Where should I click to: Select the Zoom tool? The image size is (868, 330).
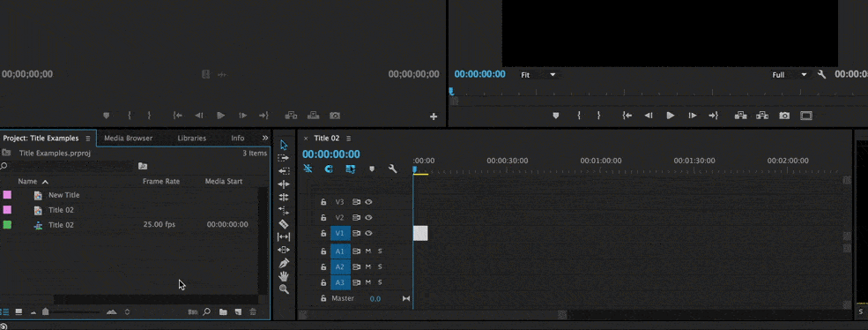(x=284, y=289)
